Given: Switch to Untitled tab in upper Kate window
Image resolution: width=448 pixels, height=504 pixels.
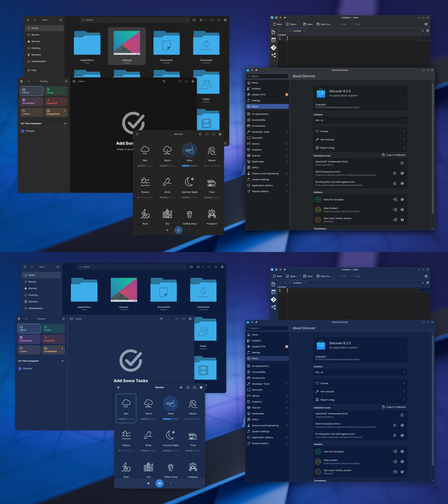Looking at the screenshot, I should click(x=297, y=31).
